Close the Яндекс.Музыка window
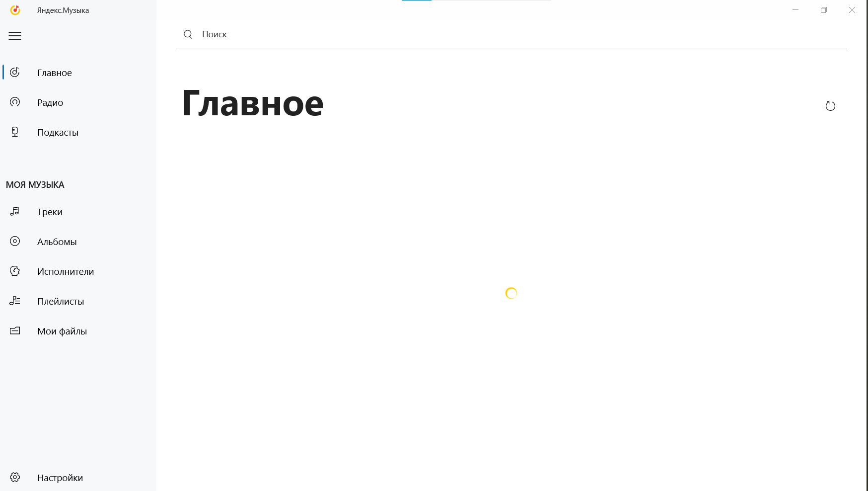Viewport: 868px width, 491px height. 852,10
